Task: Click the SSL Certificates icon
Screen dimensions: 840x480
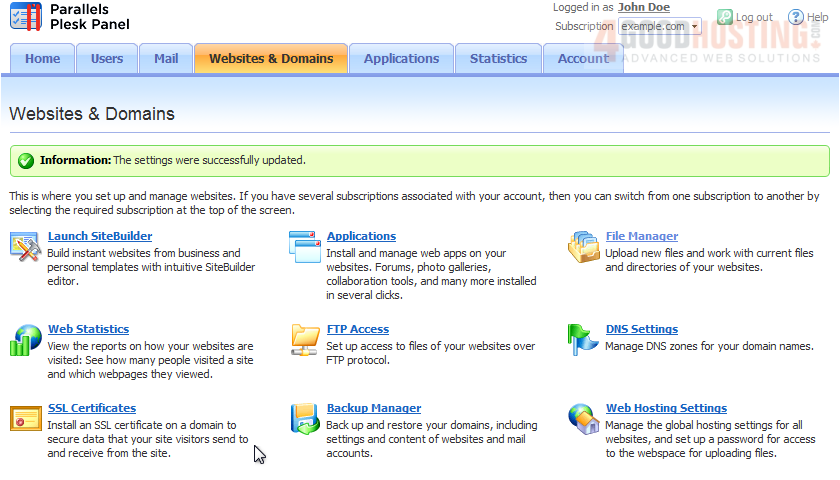Action: point(25,418)
